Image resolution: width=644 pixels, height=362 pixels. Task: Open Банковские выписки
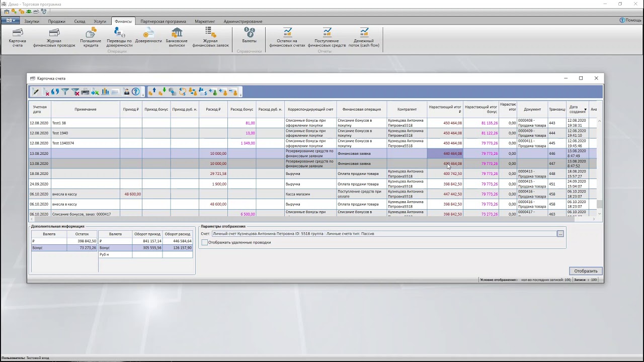177,38
